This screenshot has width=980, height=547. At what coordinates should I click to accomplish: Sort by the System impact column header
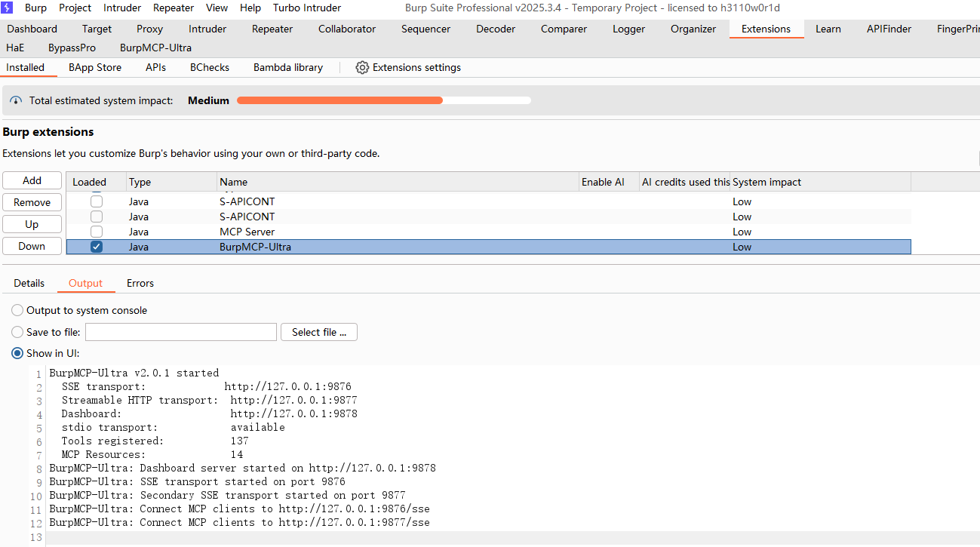coord(821,182)
